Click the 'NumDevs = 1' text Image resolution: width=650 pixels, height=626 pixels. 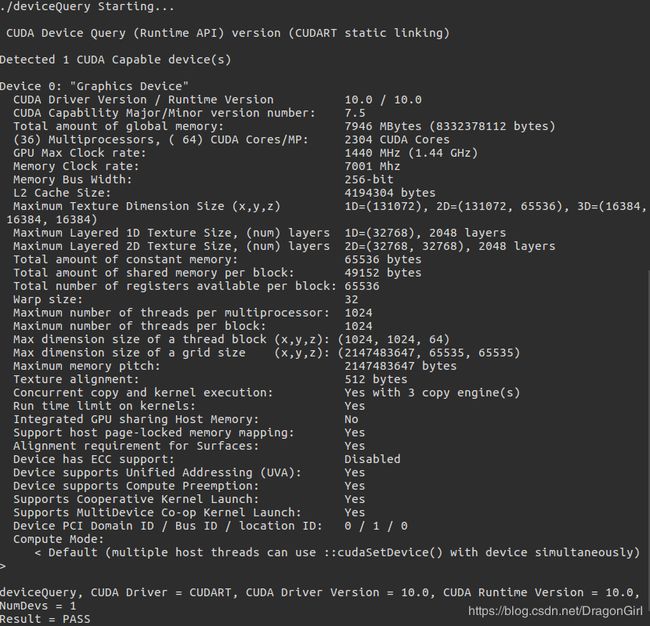click(x=38, y=606)
